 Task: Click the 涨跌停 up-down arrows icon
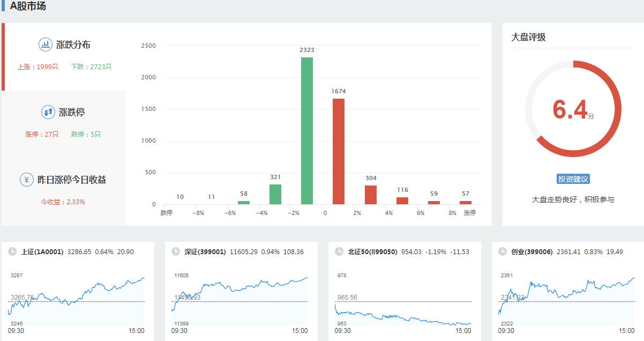tap(48, 112)
